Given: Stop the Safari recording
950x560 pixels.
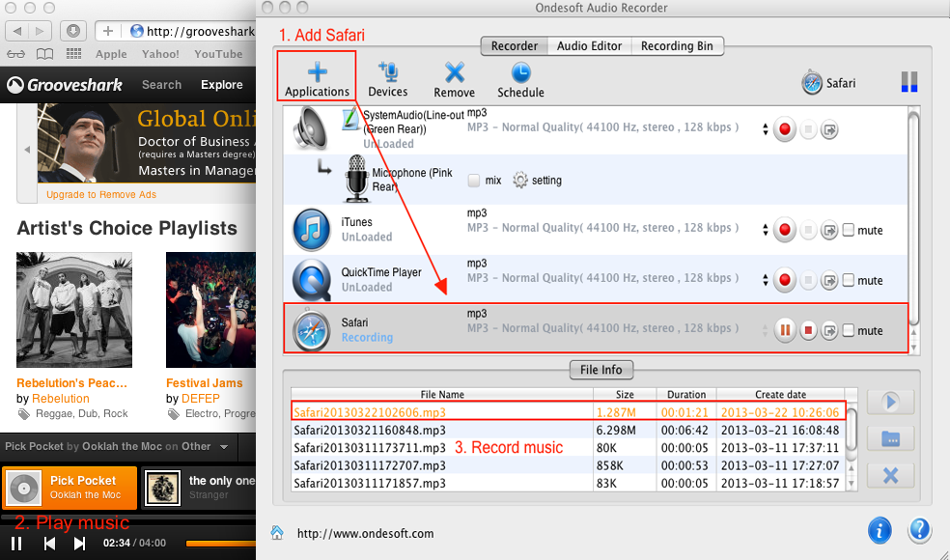Looking at the screenshot, I should 808,331.
